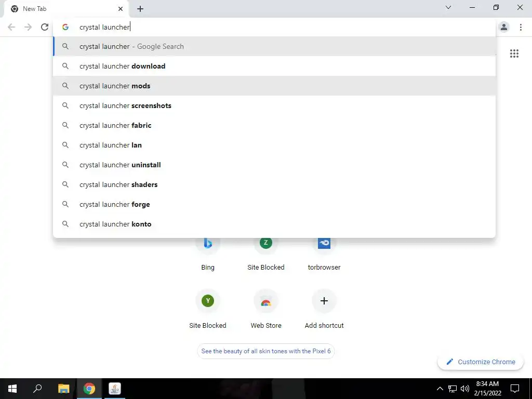Open the Pixel 6 skin tones promo link
Screen dimensions: 532x399
(x=266, y=351)
